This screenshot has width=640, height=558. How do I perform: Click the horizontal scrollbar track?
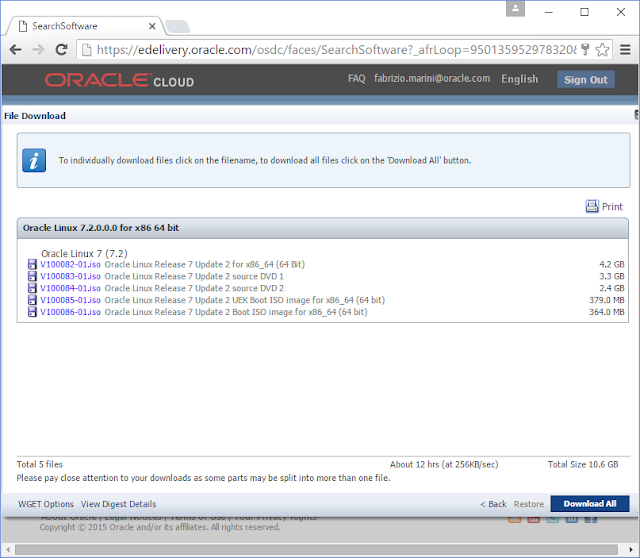[x=316, y=549]
